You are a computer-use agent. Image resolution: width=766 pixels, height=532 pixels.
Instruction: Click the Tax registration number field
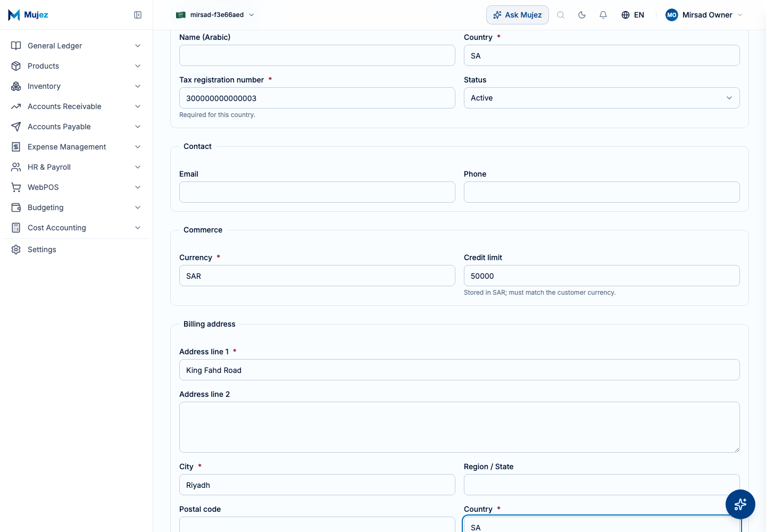[317, 98]
